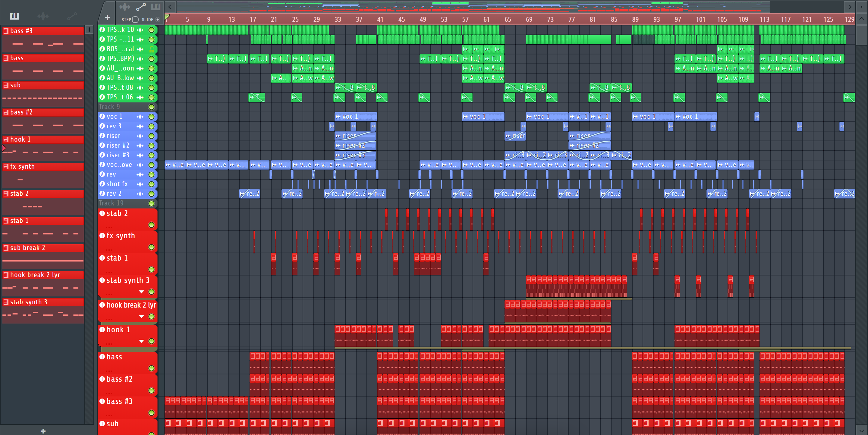Select the playlist piano pattern icon above SLIDE
The height and width of the screenshot is (435, 868).
[155, 7]
